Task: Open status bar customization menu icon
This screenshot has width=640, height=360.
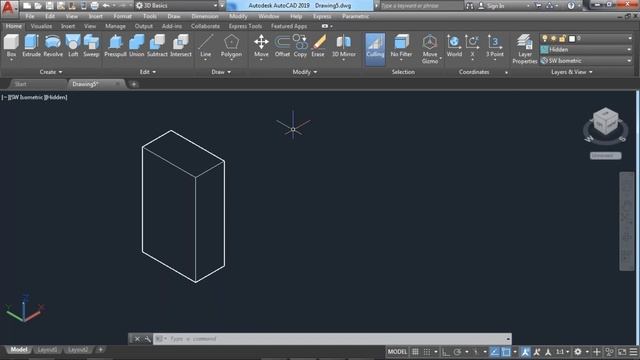Action: [633, 351]
